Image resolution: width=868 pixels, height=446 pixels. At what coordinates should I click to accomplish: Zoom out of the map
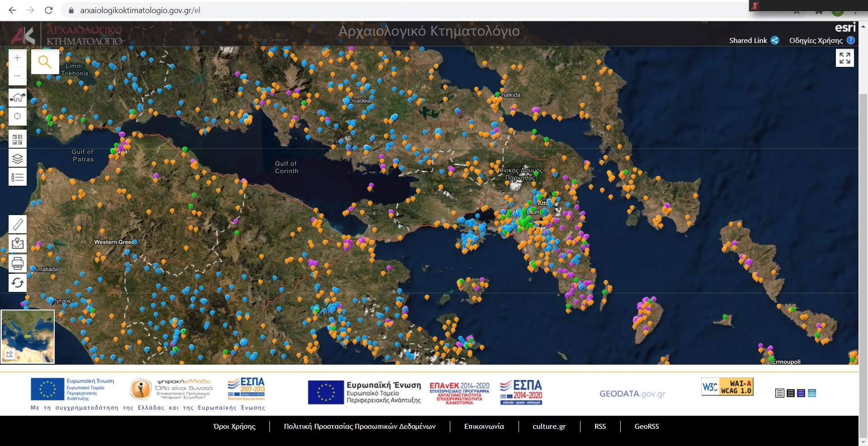(x=17, y=76)
